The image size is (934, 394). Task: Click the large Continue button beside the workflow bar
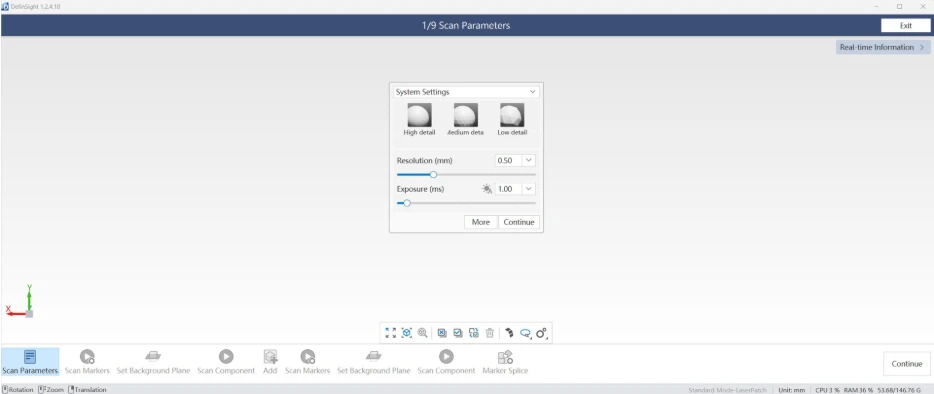(x=907, y=364)
